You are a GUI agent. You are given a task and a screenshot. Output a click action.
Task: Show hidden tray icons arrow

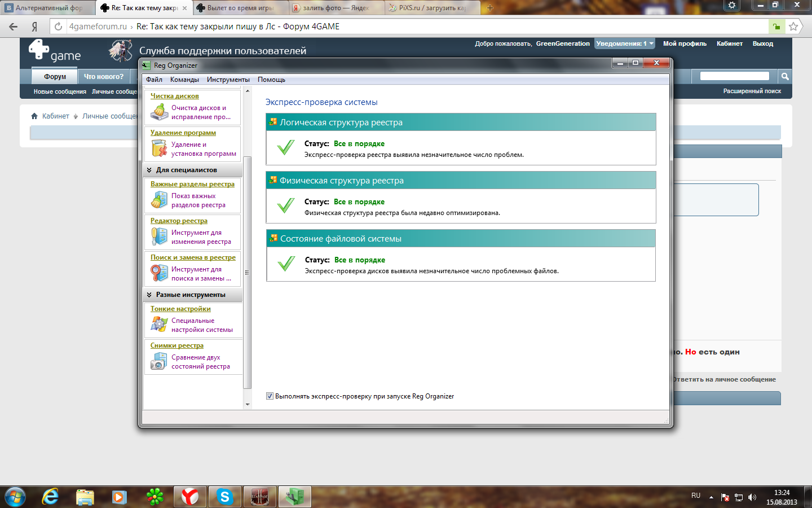711,497
